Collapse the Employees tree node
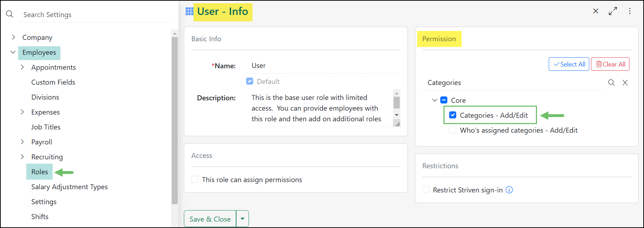The image size is (644, 228). coord(13,52)
